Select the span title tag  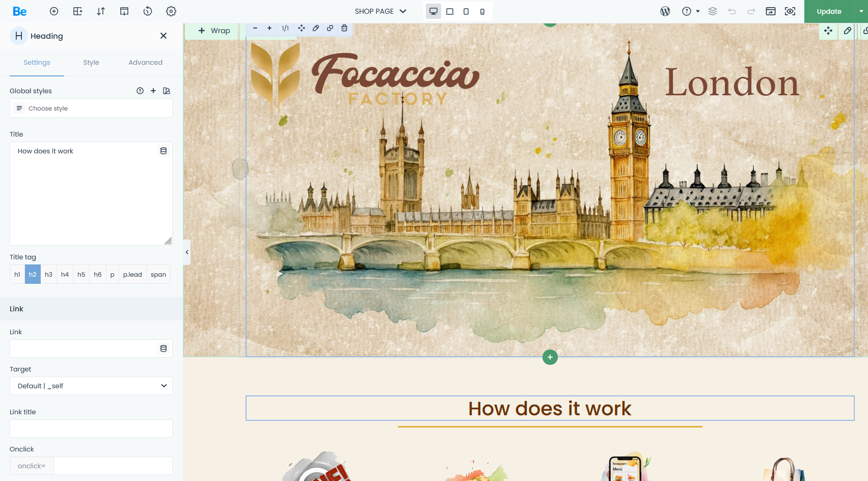(x=158, y=274)
